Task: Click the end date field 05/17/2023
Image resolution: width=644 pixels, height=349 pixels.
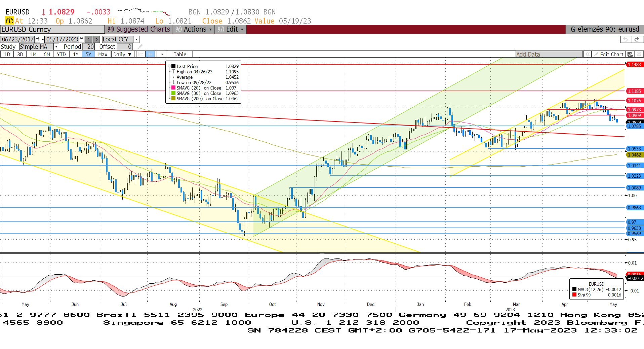Action: [62, 39]
